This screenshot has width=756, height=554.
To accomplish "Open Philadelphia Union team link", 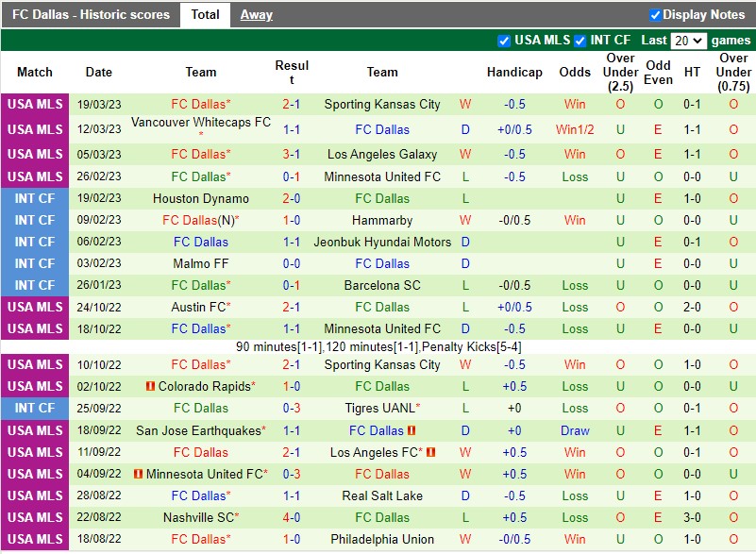I will click(x=382, y=539).
